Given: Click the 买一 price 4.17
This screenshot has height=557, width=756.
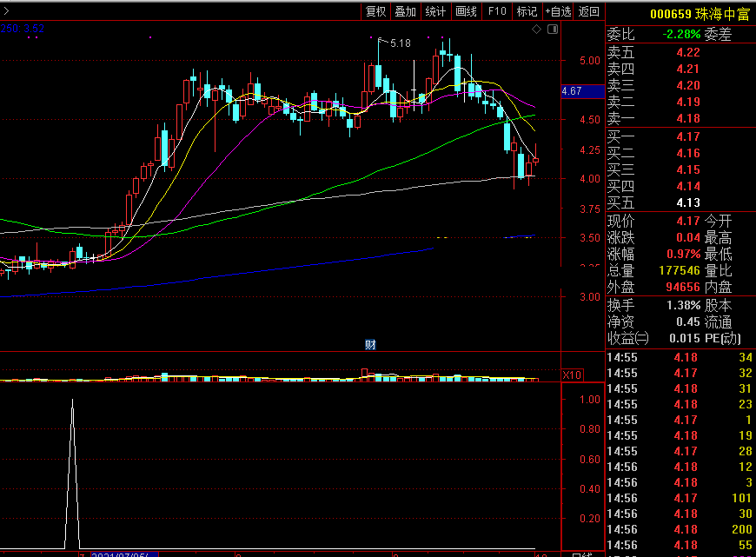Looking at the screenshot, I should tap(688, 137).
